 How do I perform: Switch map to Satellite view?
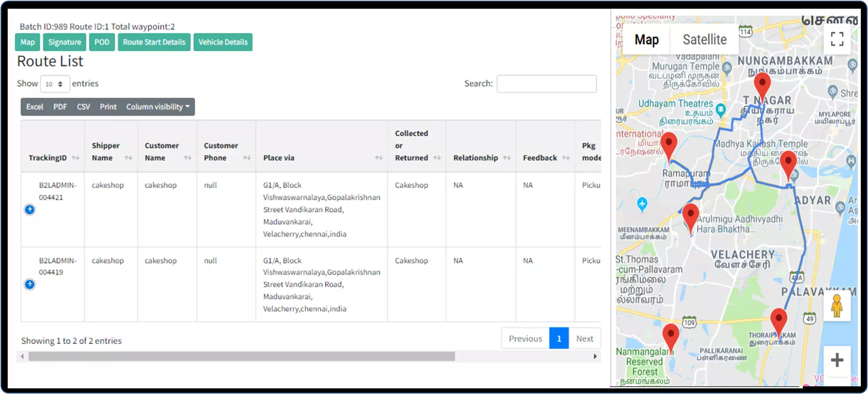point(704,39)
